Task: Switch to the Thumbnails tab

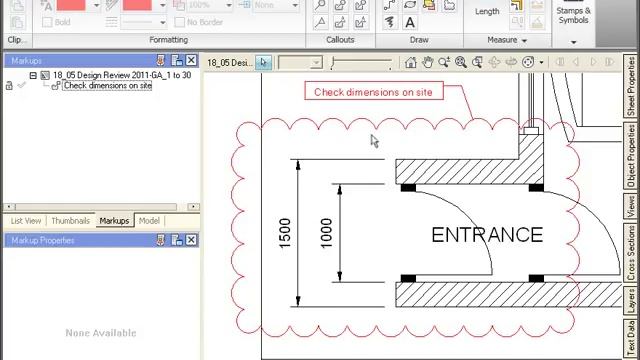Action: [70, 221]
